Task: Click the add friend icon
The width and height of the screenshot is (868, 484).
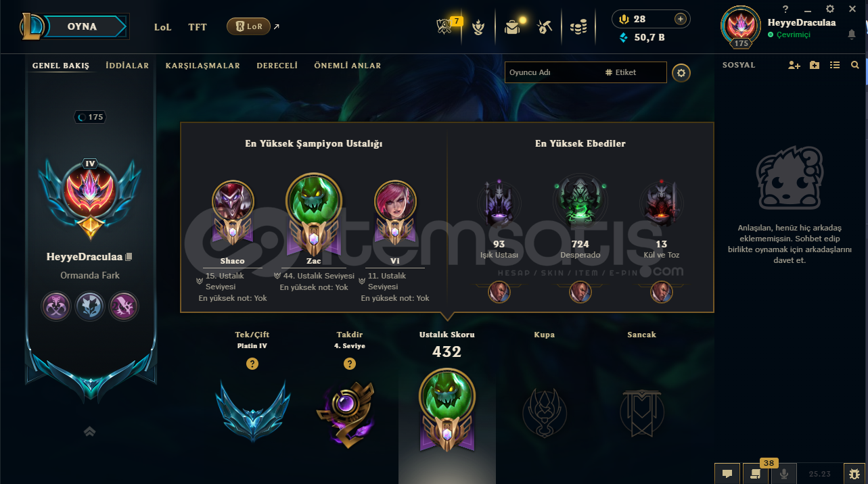Action: pos(794,65)
